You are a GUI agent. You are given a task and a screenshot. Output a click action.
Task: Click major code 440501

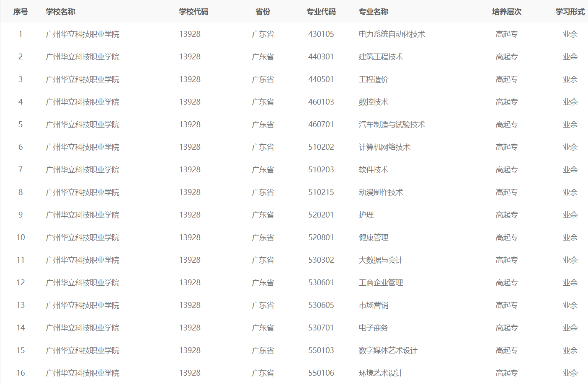(321, 79)
